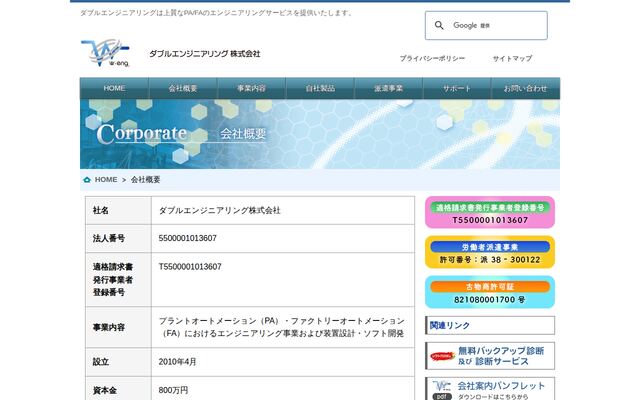This screenshot has width=640, height=400.
Task: Click the HOME breadcrumb link
Action: 106,180
